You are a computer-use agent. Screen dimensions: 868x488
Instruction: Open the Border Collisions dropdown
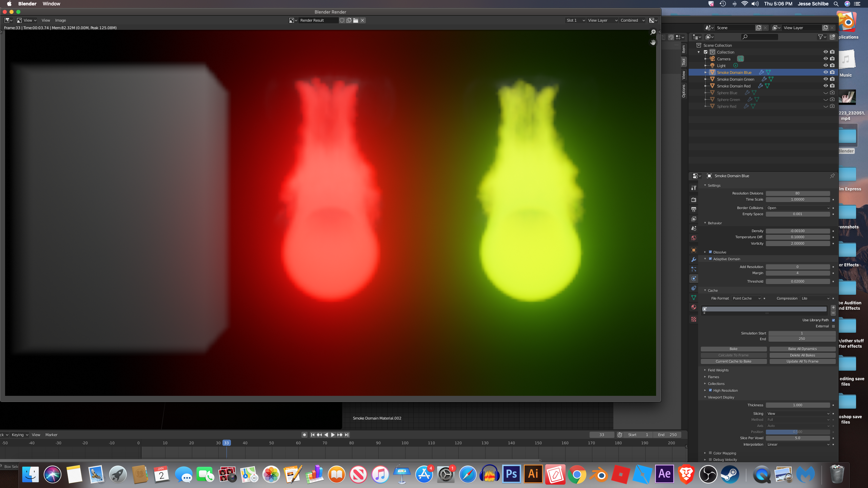coord(797,208)
